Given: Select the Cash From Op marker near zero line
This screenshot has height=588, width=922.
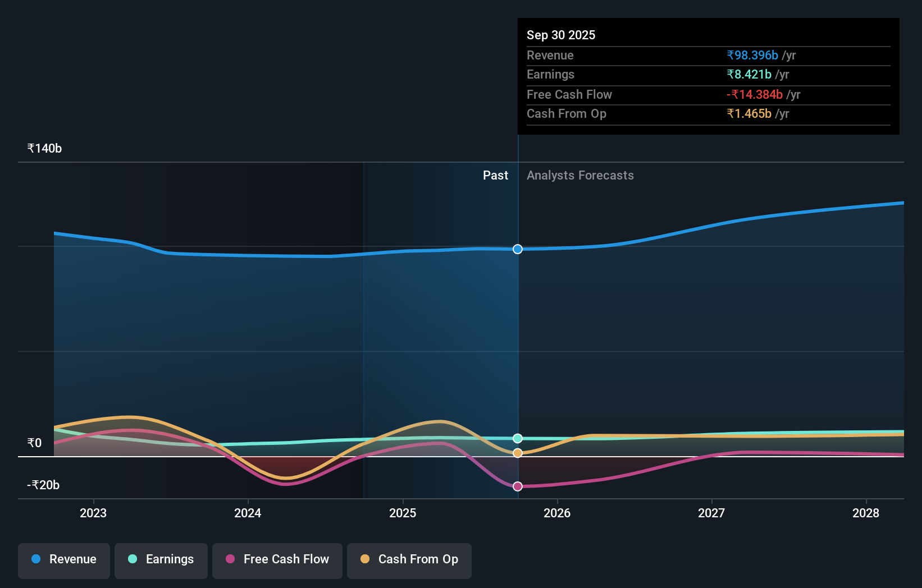Looking at the screenshot, I should 517,453.
